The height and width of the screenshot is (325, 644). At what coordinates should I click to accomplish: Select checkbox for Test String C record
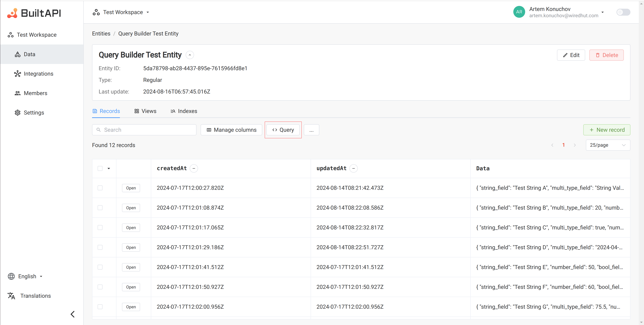tap(100, 227)
